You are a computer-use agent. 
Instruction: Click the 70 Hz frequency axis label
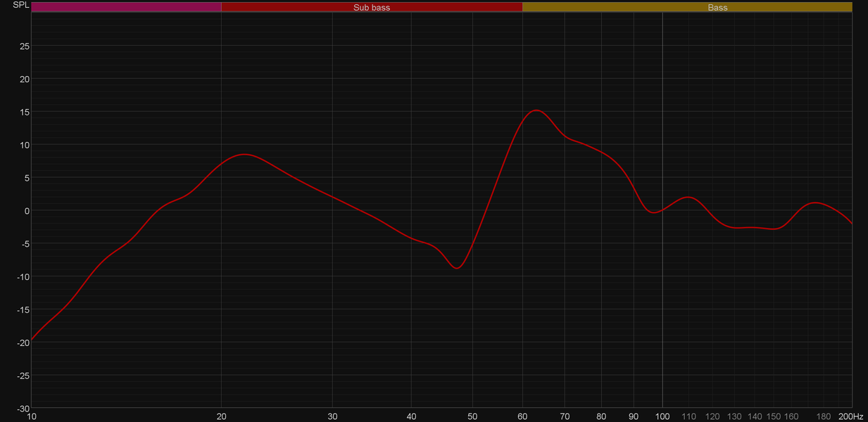[565, 416]
